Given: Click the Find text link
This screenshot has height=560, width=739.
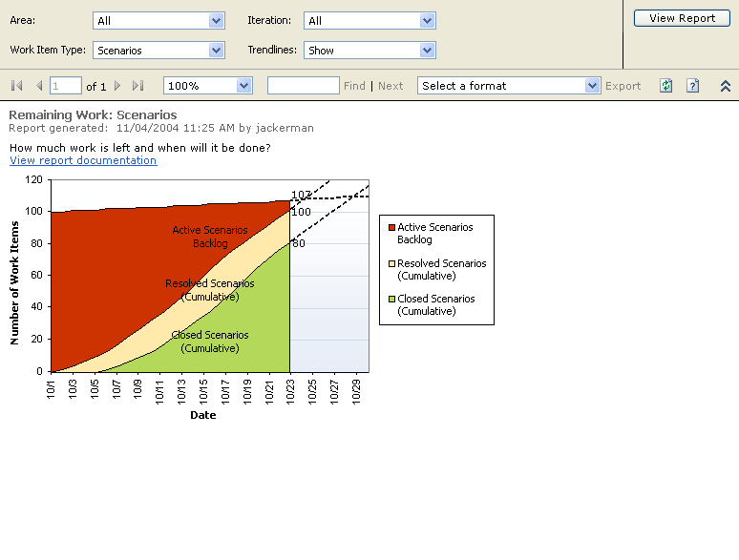Looking at the screenshot, I should click(x=354, y=86).
